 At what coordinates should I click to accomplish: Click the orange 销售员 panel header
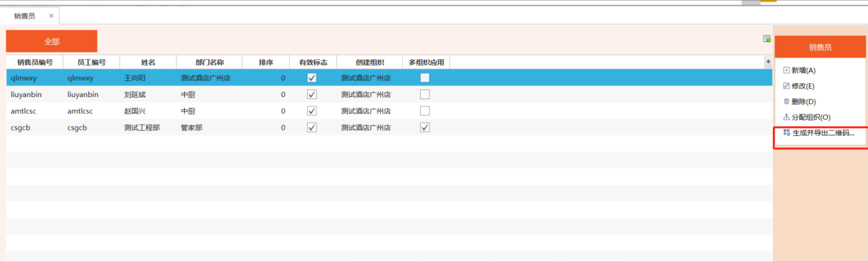click(x=820, y=47)
